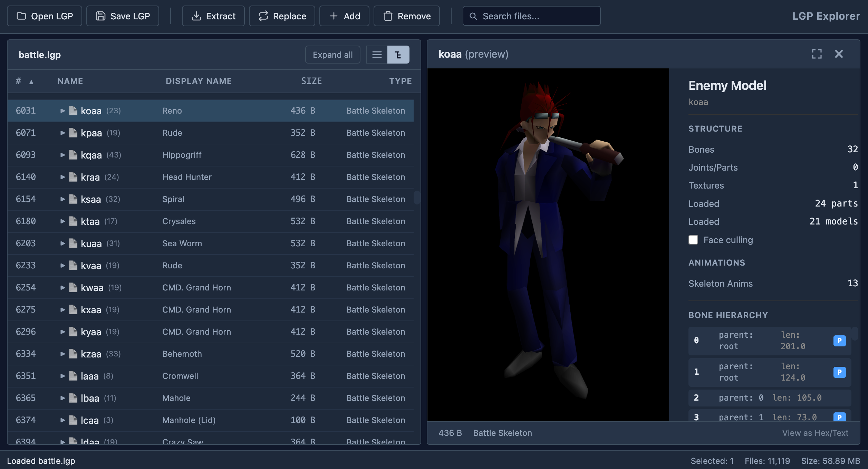This screenshot has width=868, height=469.
Task: Click the 'Selected: 1' status entry
Action: coord(712,461)
